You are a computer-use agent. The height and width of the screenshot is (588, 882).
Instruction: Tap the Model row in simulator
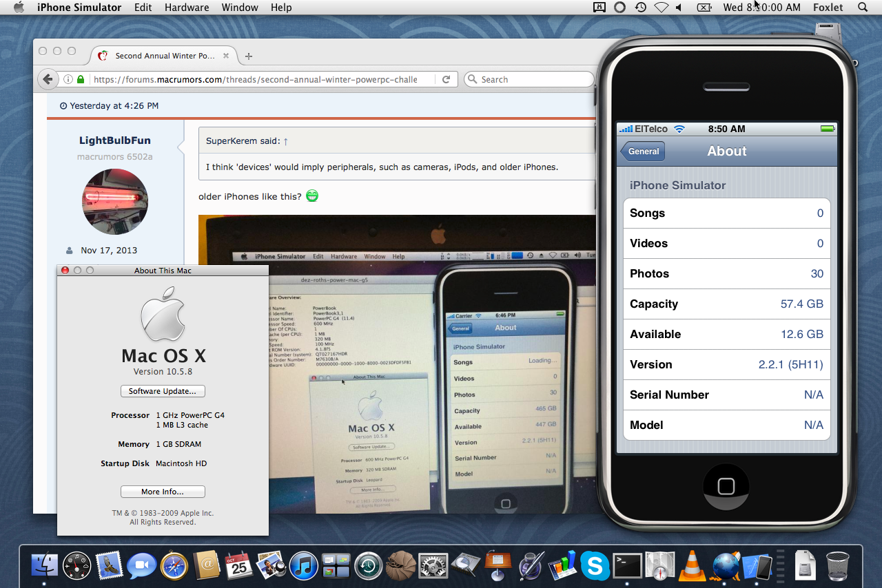(726, 426)
